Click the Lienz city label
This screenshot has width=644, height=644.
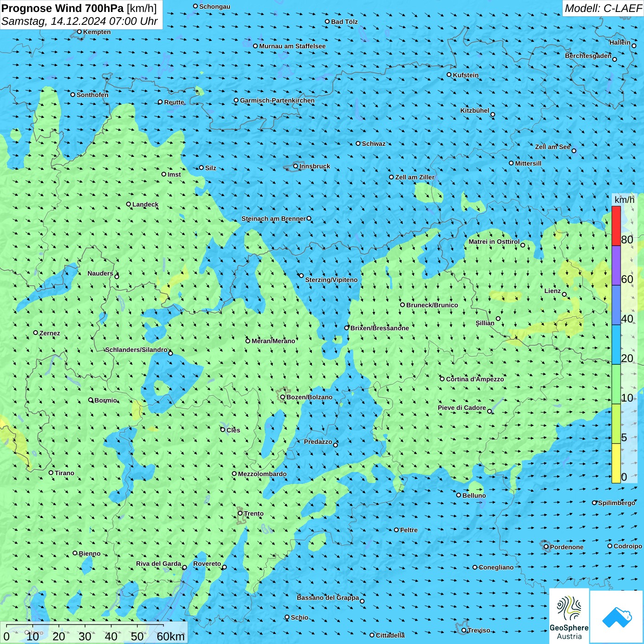coord(552,291)
